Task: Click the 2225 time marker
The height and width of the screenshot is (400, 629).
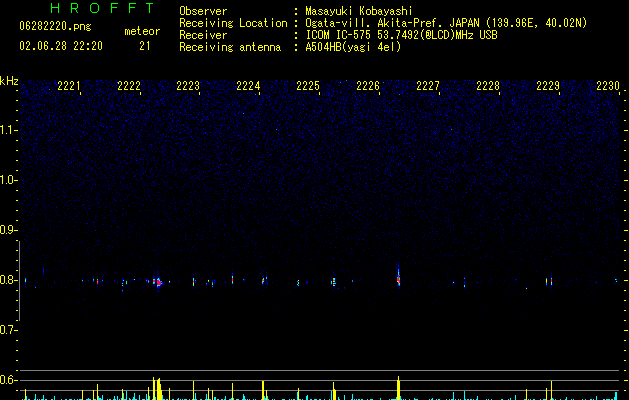Action: click(x=308, y=86)
